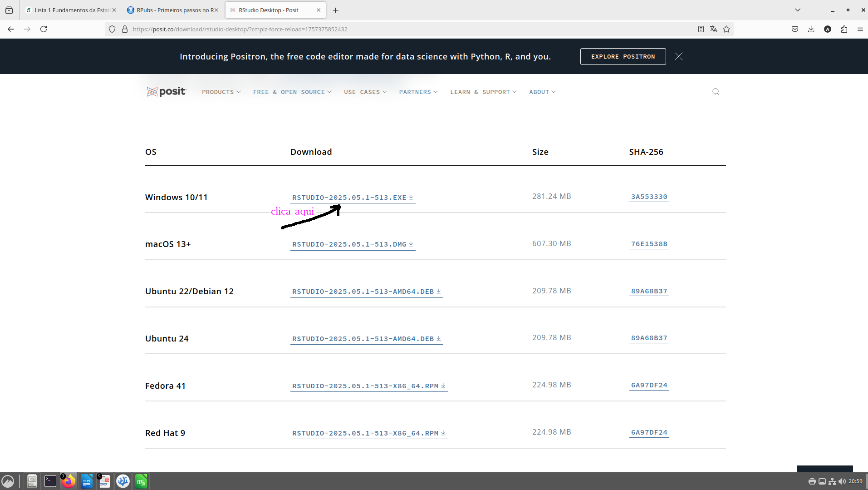Click the Firefox reload page icon

tap(44, 29)
